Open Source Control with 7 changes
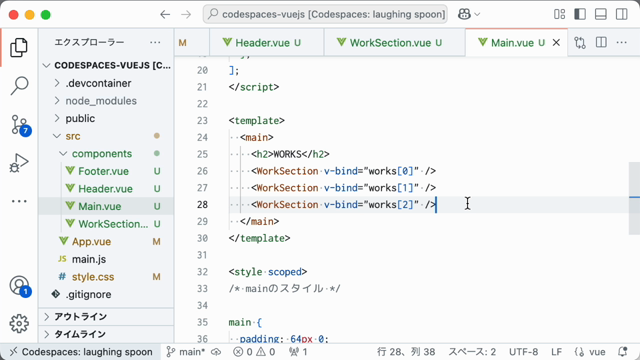 pyautogui.click(x=20, y=125)
